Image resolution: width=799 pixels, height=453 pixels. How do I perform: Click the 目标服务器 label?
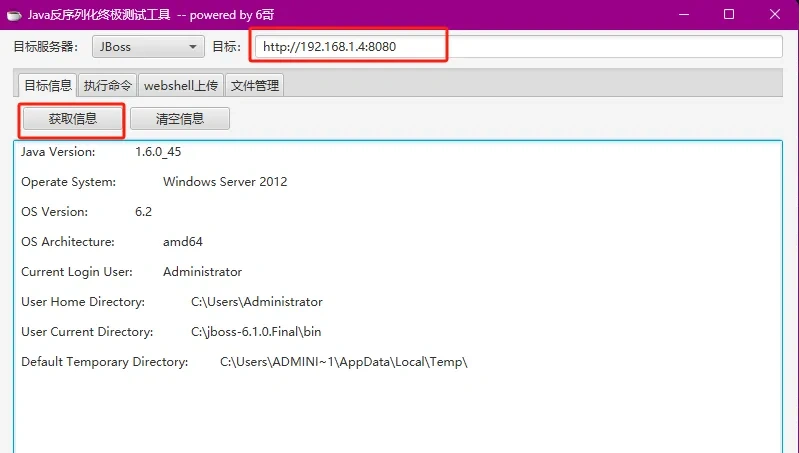click(x=46, y=47)
